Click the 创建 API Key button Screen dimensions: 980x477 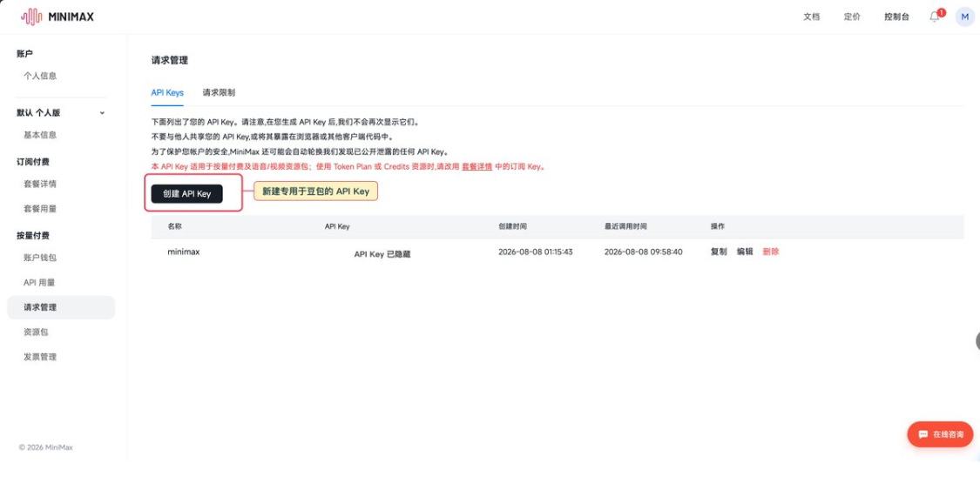point(187,193)
